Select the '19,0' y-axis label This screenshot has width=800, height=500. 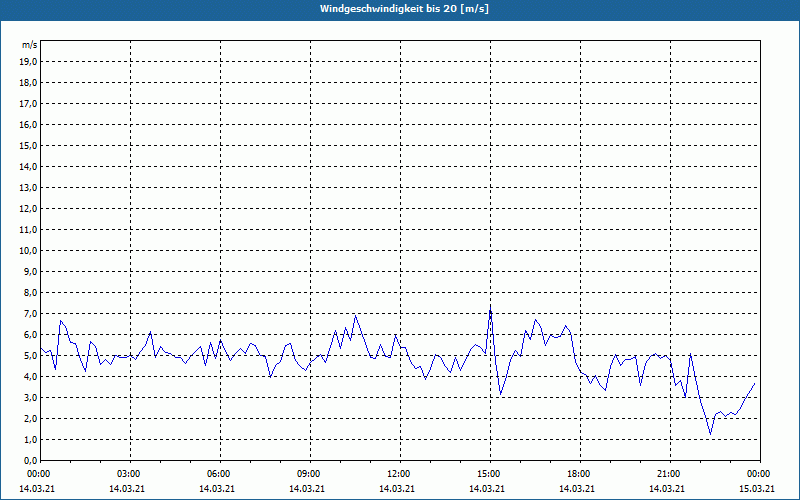[29, 62]
